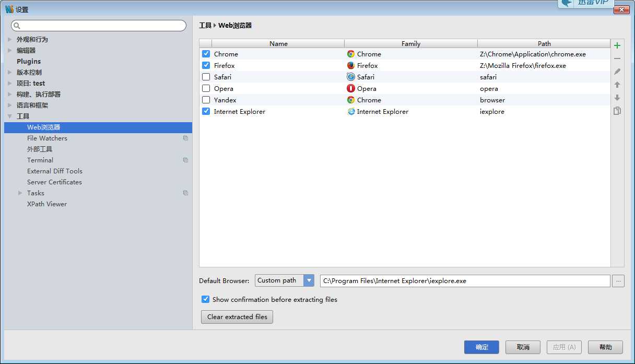Screen dimensions: 635x364
Task: Collapse the 工具 settings group
Action: pyautogui.click(x=10, y=116)
